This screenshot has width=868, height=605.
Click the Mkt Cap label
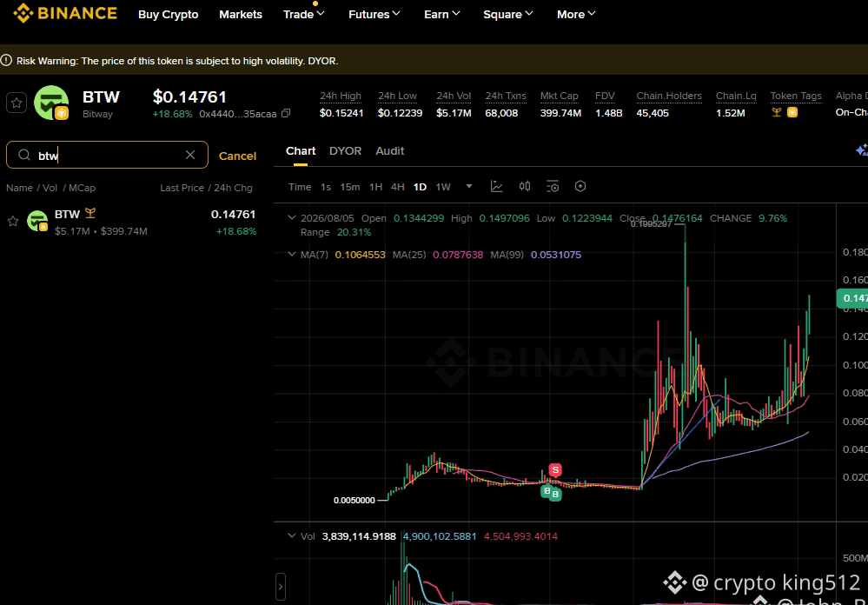coord(559,96)
